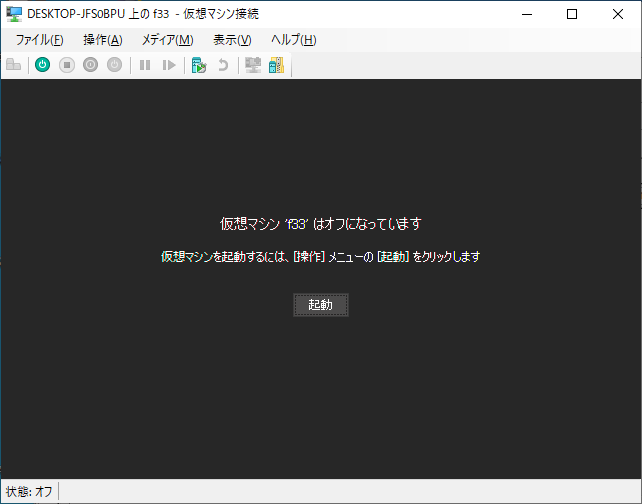The height and width of the screenshot is (504, 642).
Task: Click the VM connection title bar icon
Action: (x=14, y=14)
